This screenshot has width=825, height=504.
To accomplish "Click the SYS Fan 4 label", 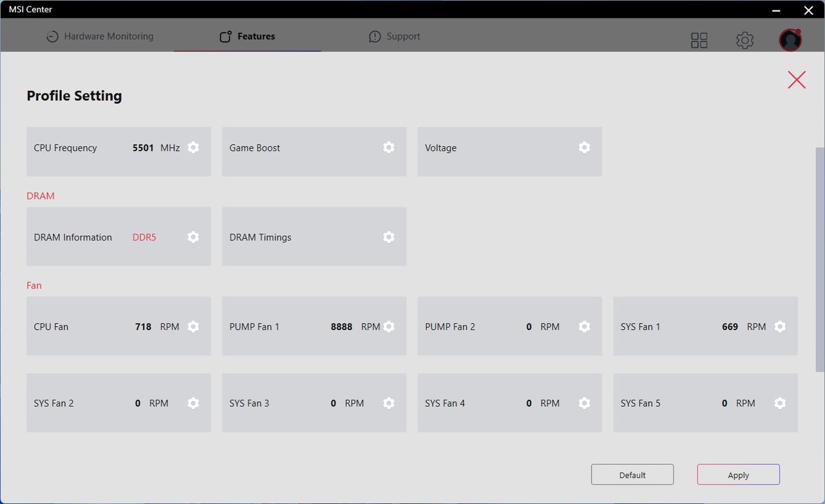I will (445, 403).
